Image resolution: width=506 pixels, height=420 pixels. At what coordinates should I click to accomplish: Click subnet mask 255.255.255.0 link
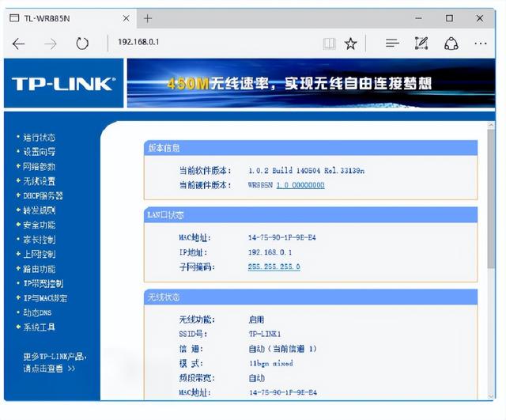(x=274, y=267)
